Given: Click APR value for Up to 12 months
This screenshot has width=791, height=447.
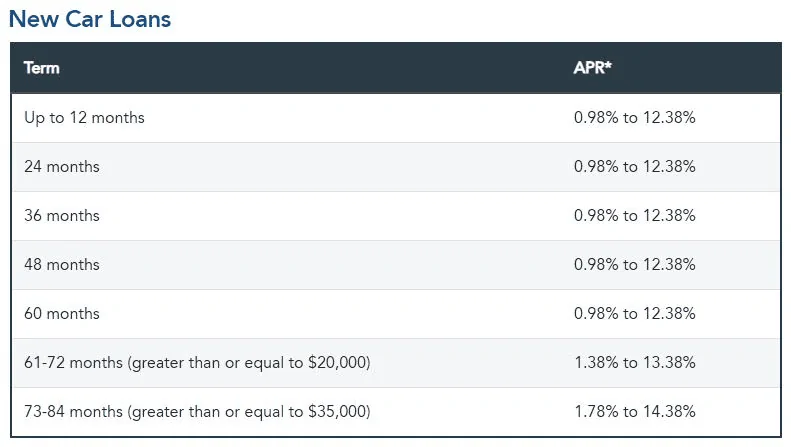Looking at the screenshot, I should click(635, 118).
